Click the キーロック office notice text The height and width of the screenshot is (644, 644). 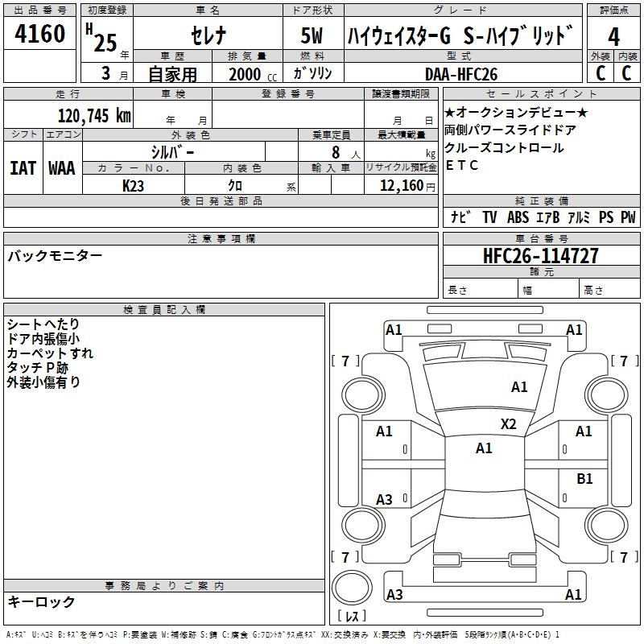click(x=41, y=601)
